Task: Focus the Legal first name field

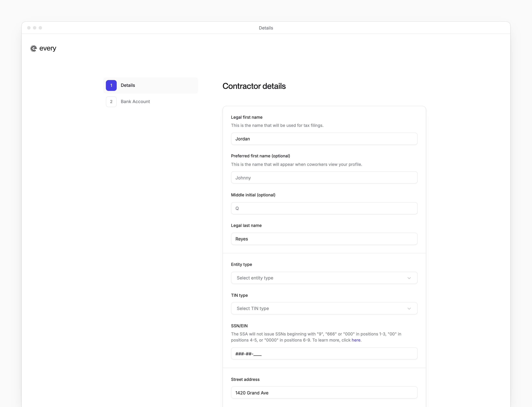Action: [324, 139]
